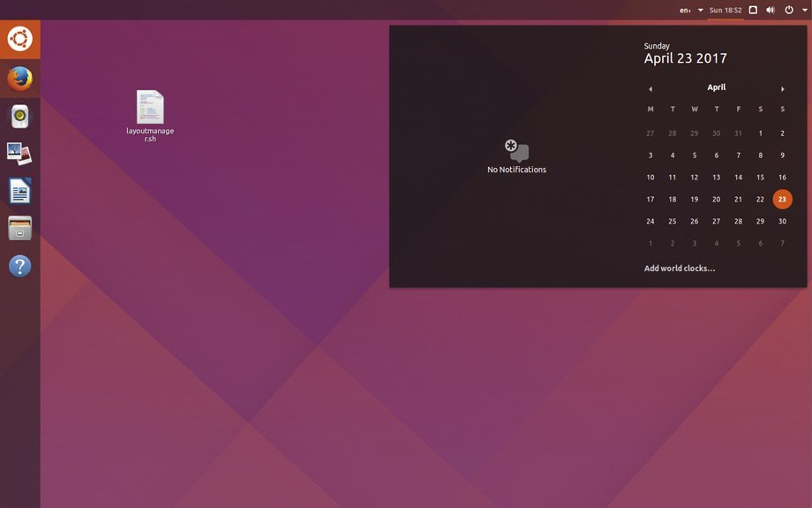Select the highlighted date 23 in calendar

(x=782, y=200)
